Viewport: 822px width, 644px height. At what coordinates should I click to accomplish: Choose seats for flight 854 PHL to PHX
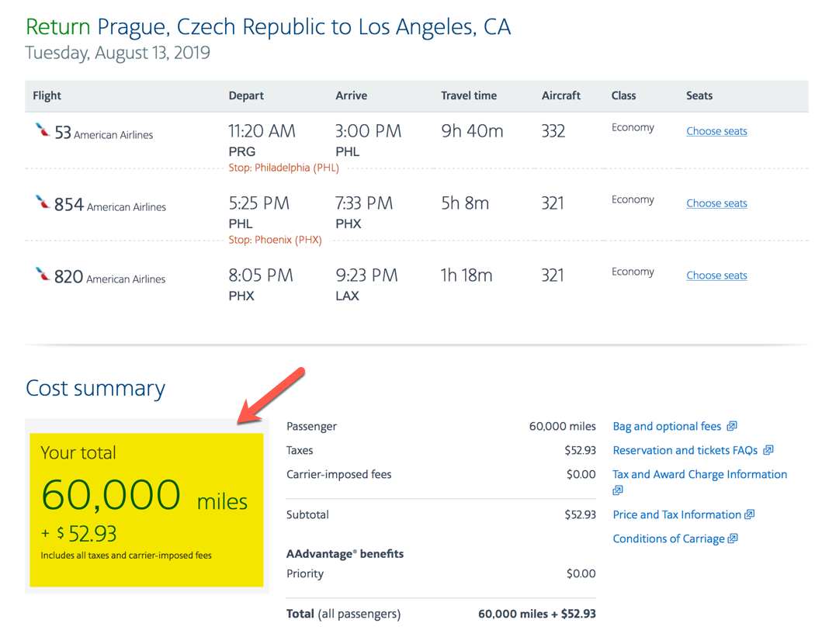716,203
